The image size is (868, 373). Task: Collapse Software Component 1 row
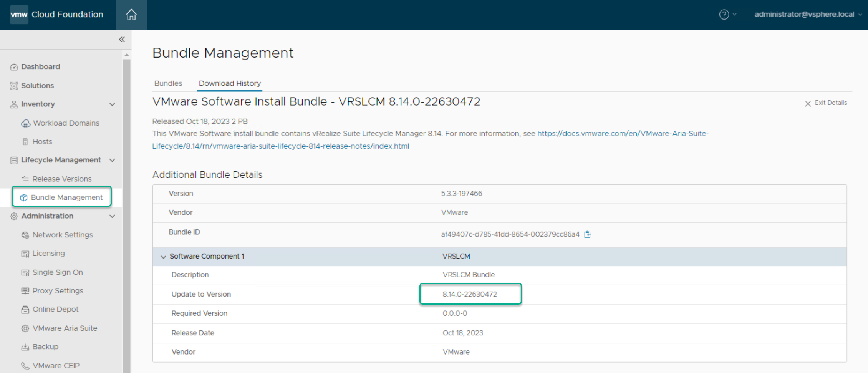(164, 257)
